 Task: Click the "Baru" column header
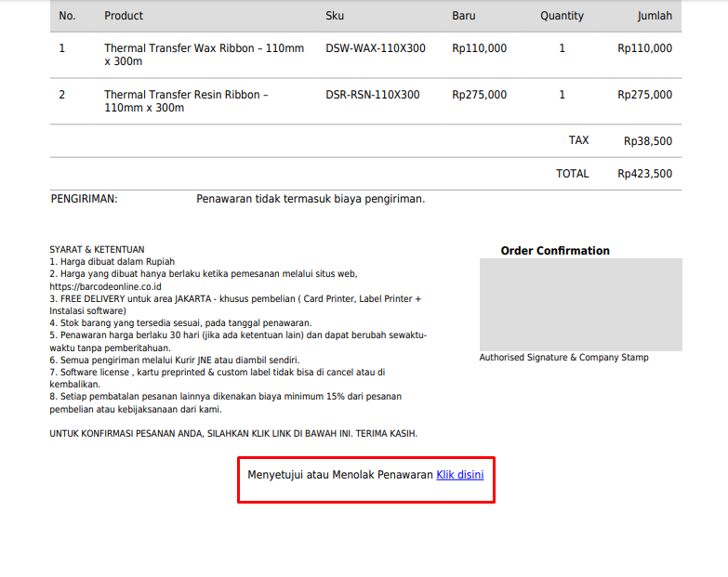[463, 16]
